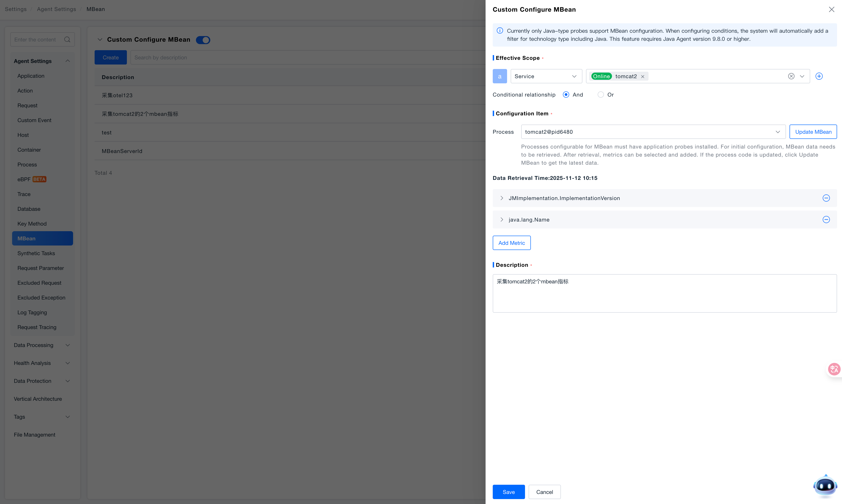
Task: Remove the tomcat2 tag from scope
Action: [x=642, y=77]
